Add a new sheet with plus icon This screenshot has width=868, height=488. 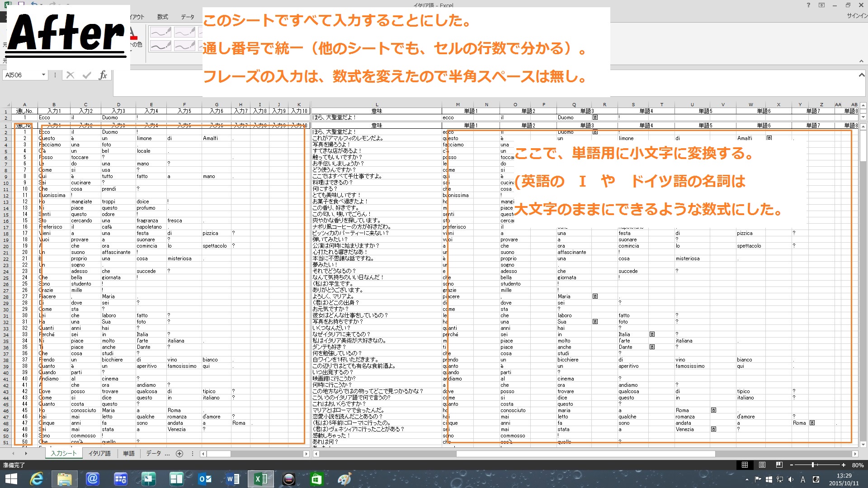[179, 454]
